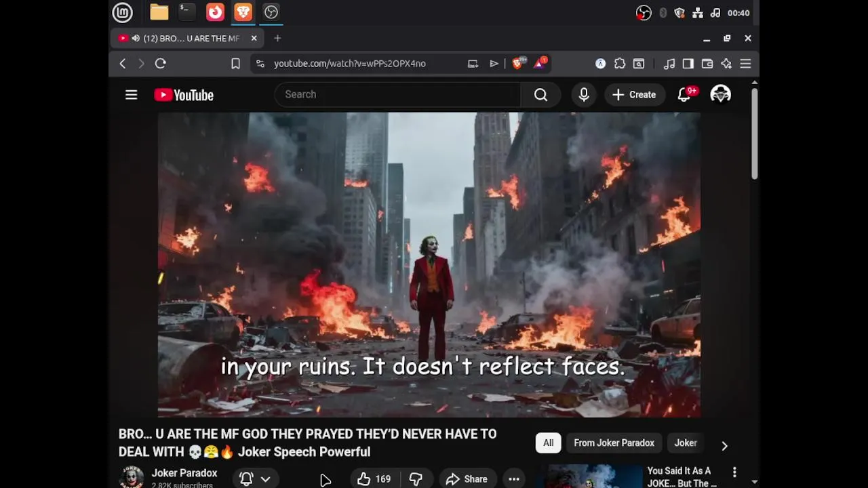Open the suggested video thumbnail
Screen dimensions: 868x488
(x=589, y=476)
